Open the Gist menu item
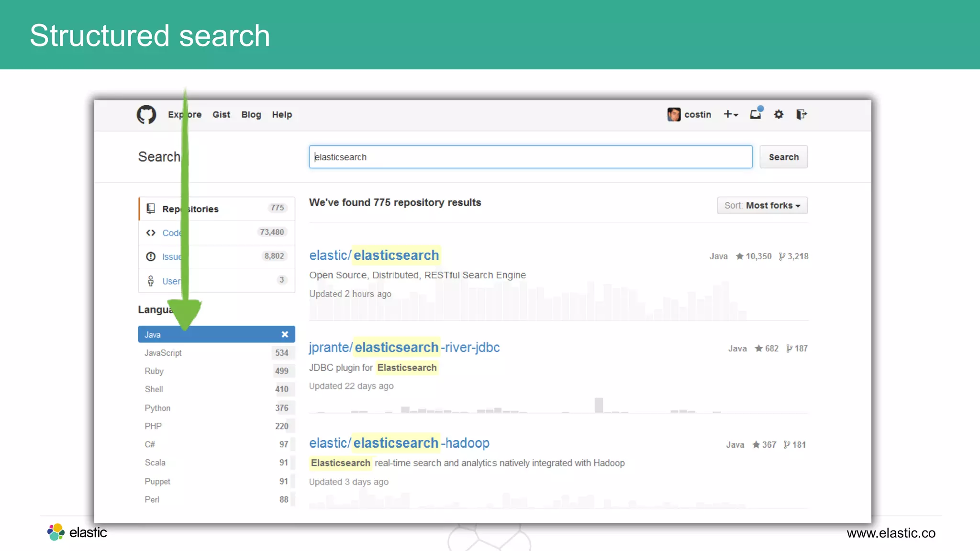Screen dimensions: 980x551 [221, 114]
